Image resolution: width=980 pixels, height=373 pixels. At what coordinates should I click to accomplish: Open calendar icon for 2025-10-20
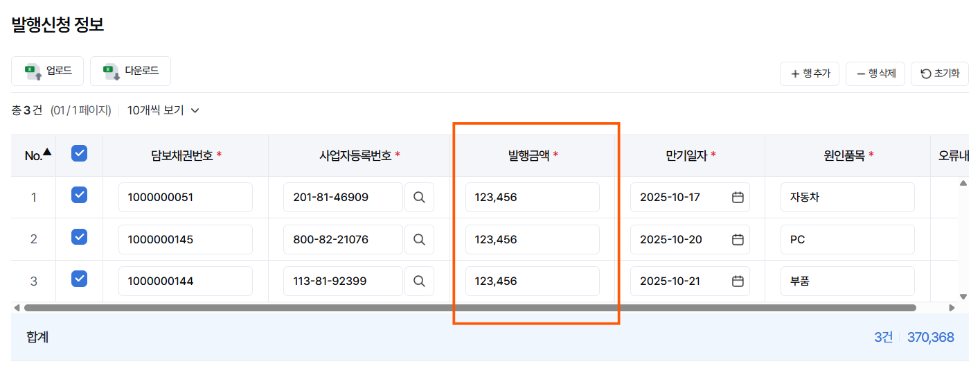(738, 239)
